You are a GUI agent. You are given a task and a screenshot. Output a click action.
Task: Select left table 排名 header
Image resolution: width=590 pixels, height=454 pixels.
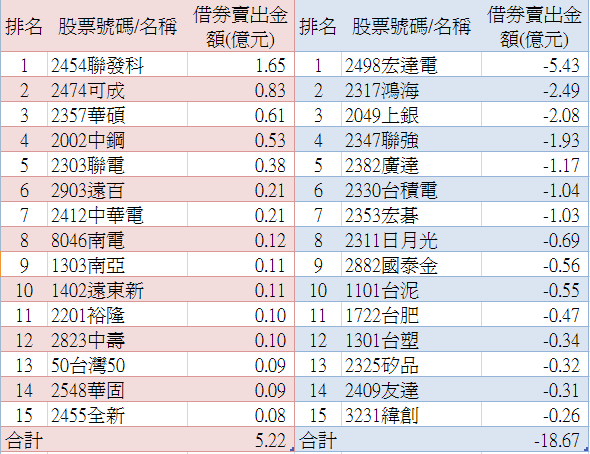24,26
